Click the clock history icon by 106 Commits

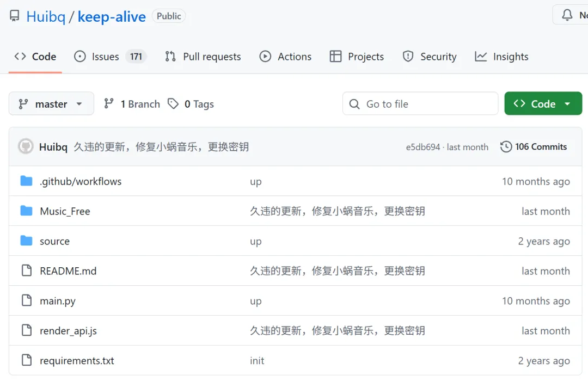click(506, 146)
